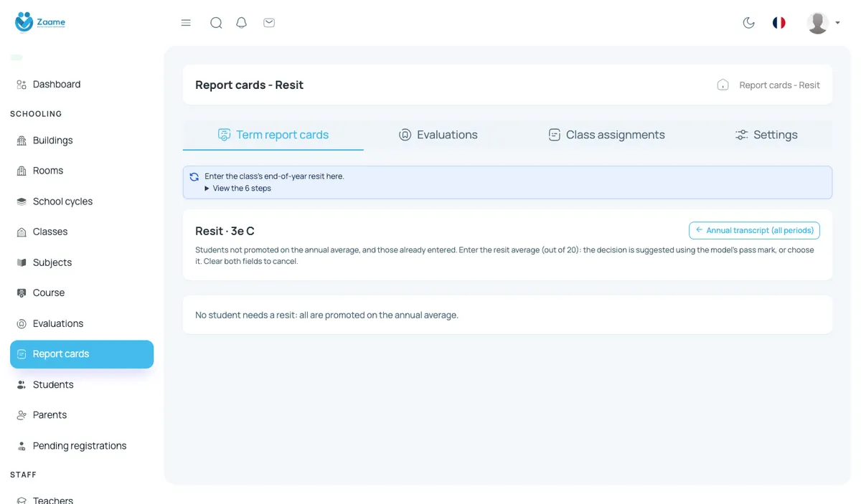The width and height of the screenshot is (861, 504).
Task: Click the Zaame logo
Action: click(40, 22)
